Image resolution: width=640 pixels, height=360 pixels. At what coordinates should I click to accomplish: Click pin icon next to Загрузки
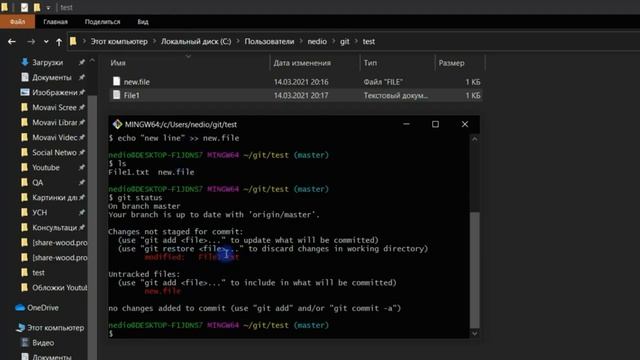[82, 62]
